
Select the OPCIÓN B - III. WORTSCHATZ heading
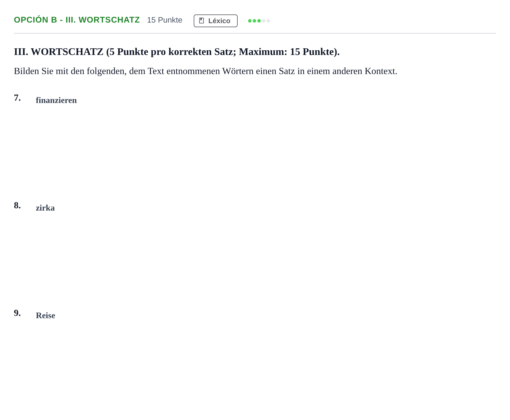coord(77,20)
